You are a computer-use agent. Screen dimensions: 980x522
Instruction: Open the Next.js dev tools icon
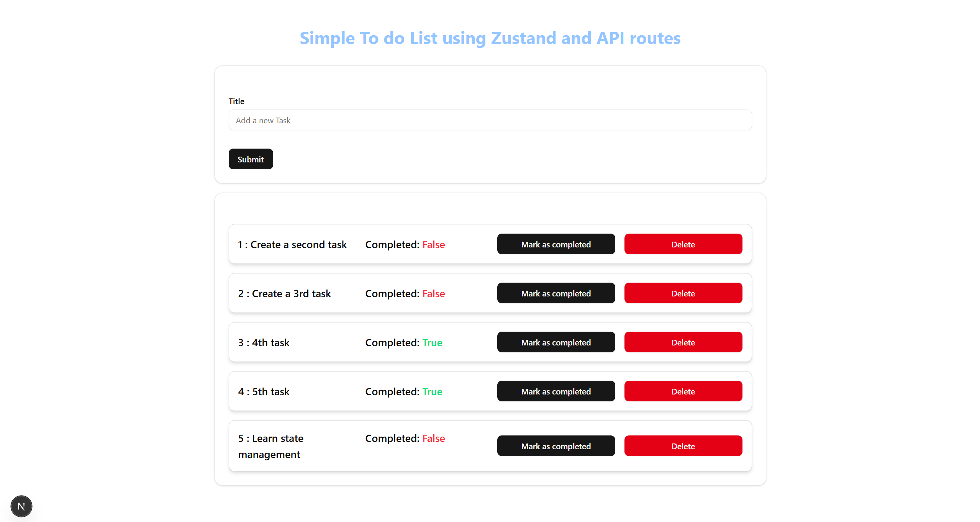coord(21,506)
